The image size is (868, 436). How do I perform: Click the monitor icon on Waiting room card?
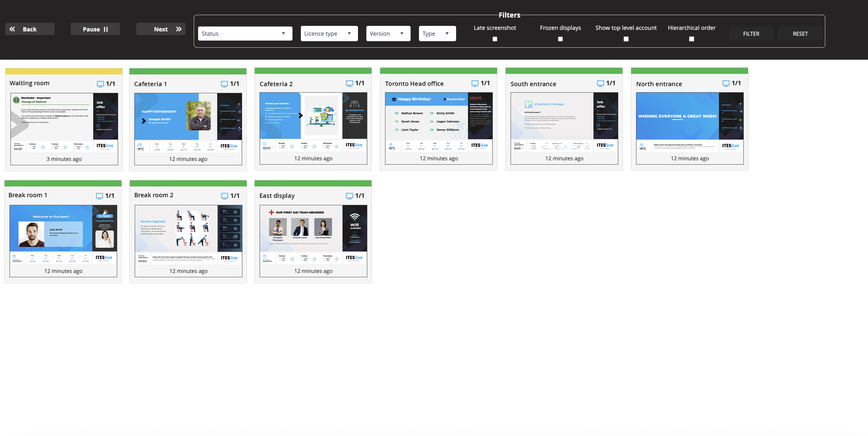100,84
